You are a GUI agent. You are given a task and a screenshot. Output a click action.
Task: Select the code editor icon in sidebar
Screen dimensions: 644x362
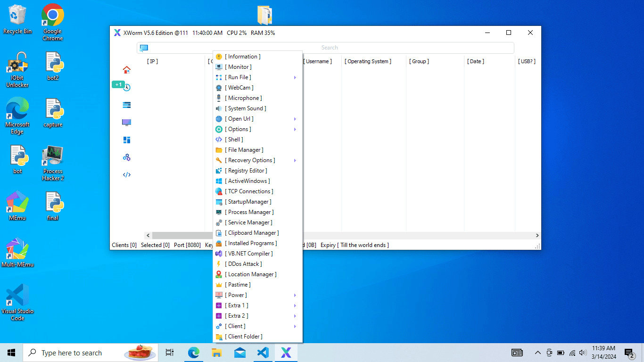[x=126, y=174]
